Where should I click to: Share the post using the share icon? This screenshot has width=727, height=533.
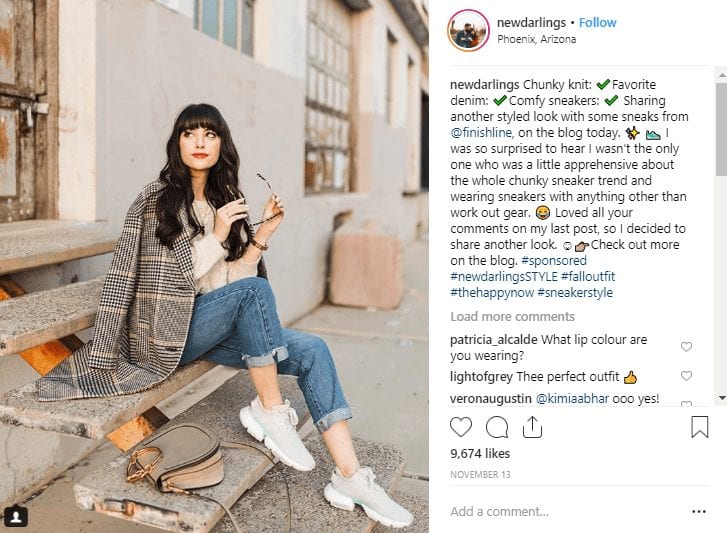click(532, 427)
